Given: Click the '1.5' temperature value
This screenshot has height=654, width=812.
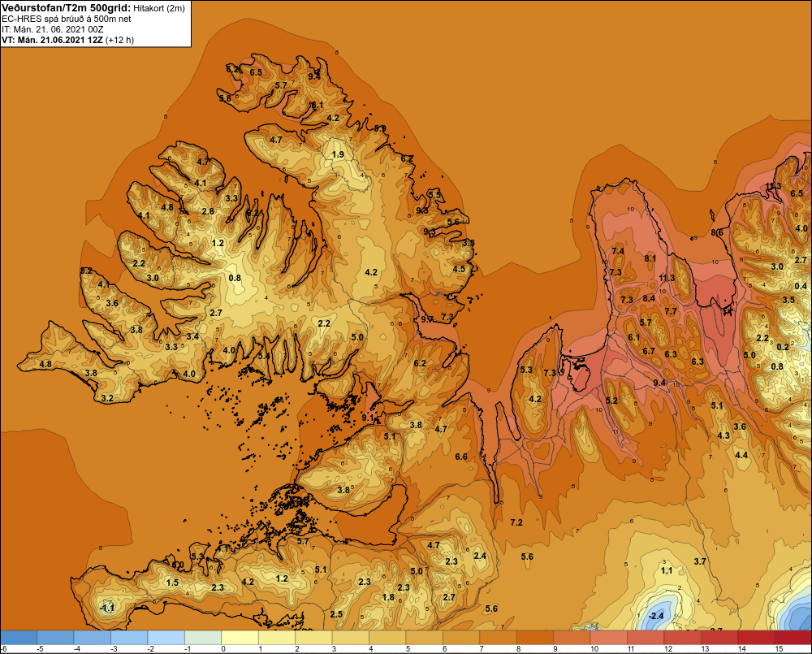Looking at the screenshot, I should (172, 583).
